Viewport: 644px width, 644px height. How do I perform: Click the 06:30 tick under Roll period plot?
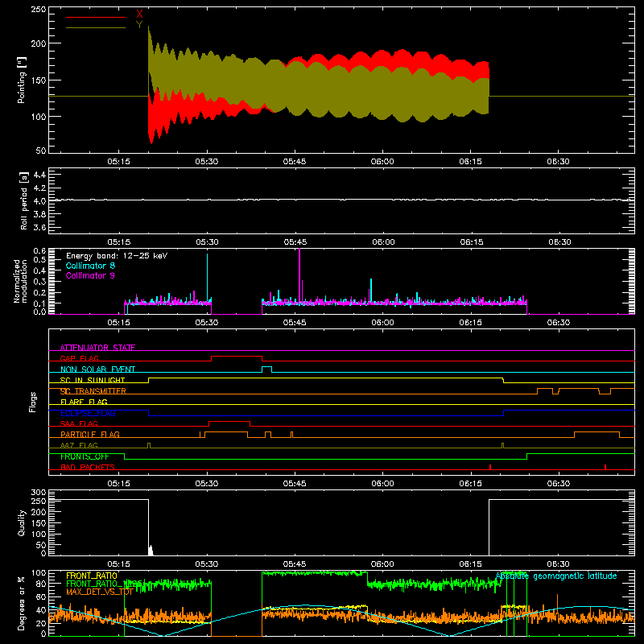[559, 242]
